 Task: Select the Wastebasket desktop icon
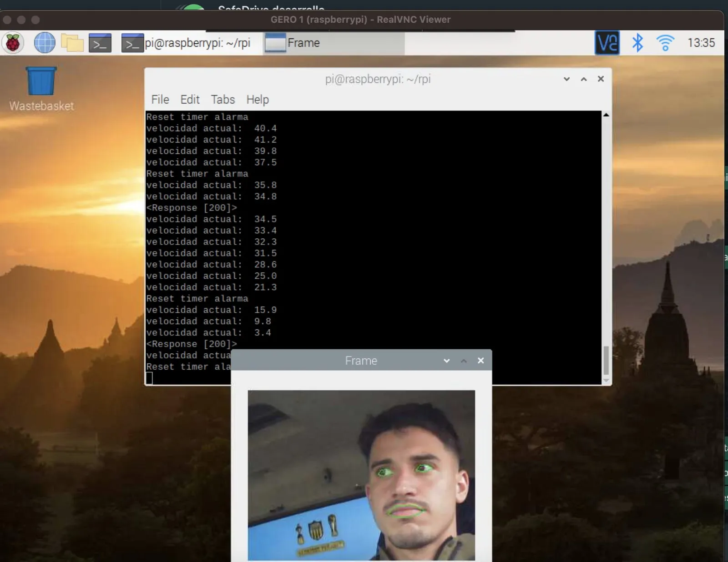[41, 89]
